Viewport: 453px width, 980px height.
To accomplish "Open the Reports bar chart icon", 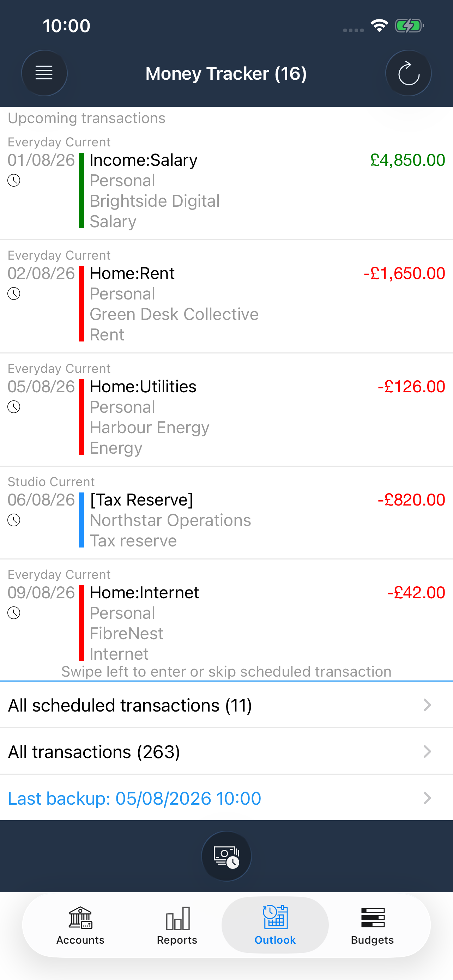I will [177, 918].
